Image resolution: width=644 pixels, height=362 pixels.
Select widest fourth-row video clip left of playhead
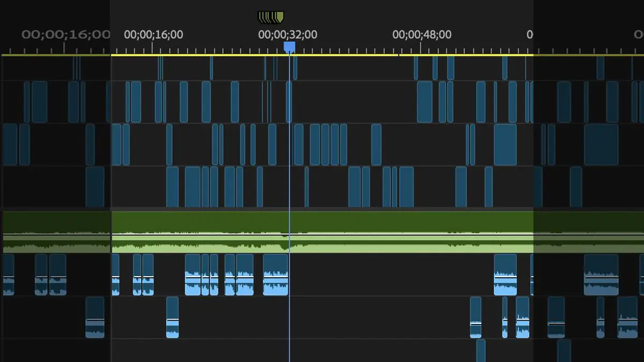[x=193, y=187]
